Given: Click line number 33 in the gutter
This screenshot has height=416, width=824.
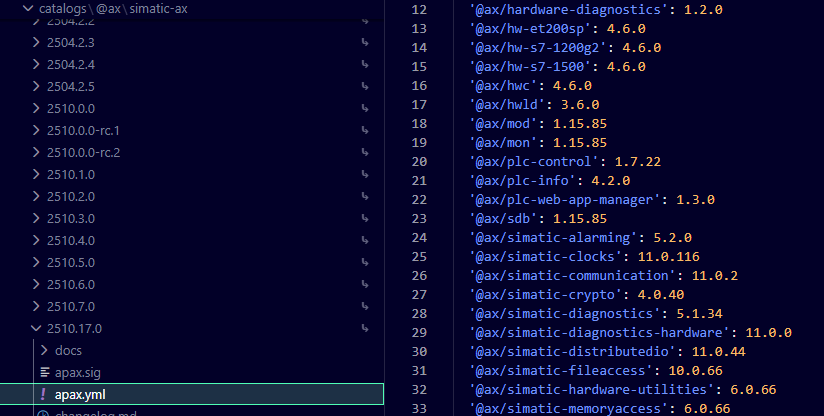Looking at the screenshot, I should point(419,408).
